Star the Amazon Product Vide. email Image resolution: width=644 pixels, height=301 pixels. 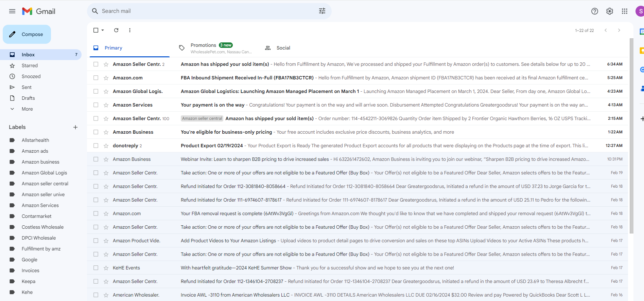(x=106, y=241)
